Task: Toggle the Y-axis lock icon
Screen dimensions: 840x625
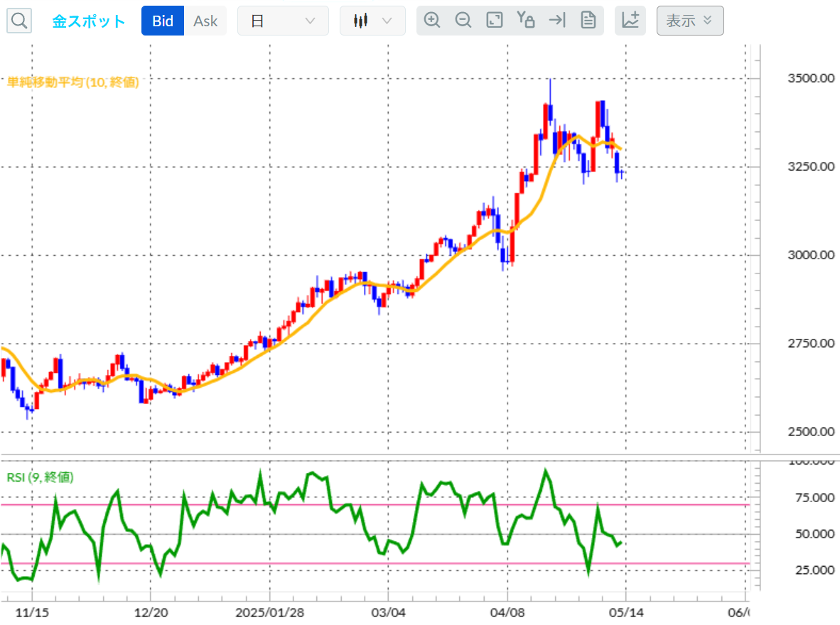Action: click(526, 21)
